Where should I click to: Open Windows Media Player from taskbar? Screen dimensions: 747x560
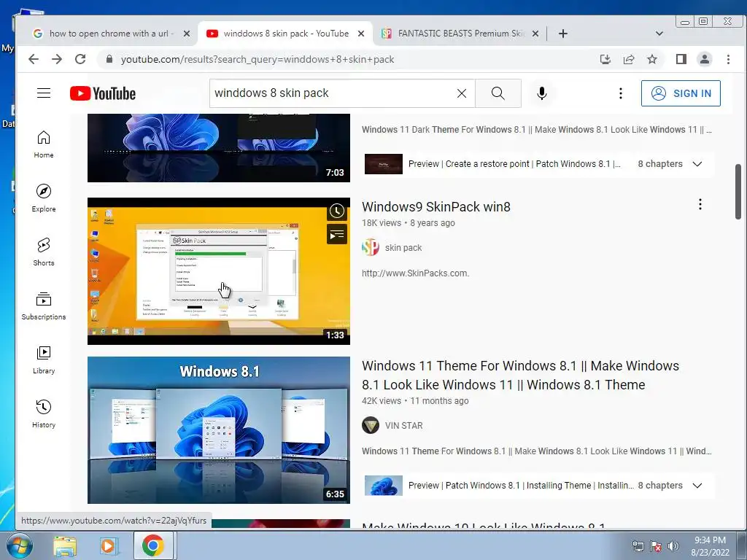[x=109, y=545]
